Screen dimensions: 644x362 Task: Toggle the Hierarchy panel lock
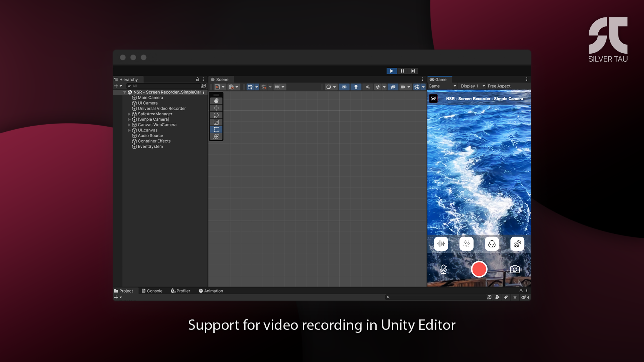pos(198,79)
